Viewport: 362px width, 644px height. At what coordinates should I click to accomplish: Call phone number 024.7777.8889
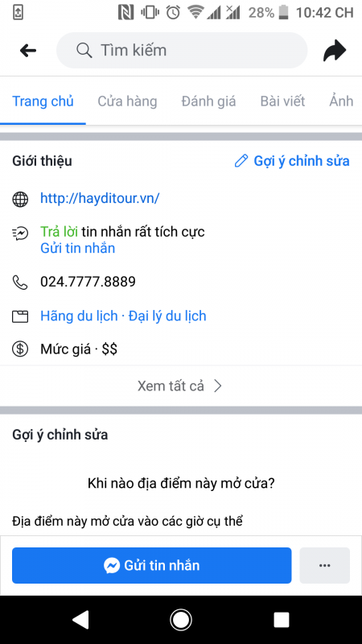pos(88,282)
